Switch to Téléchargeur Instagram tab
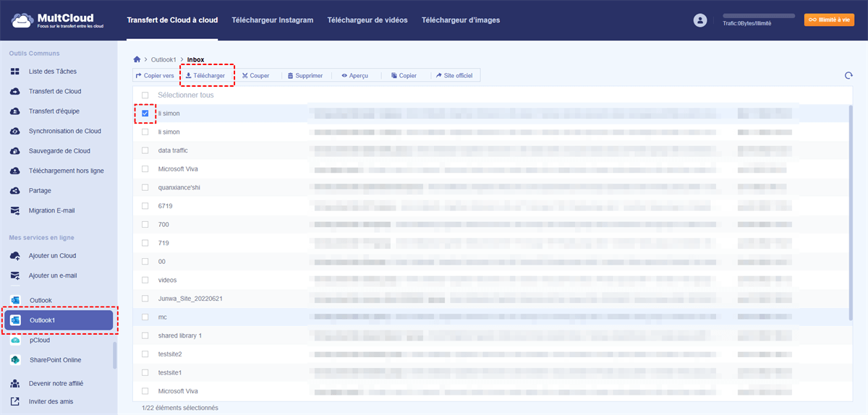Screen dimensions: 868x415 coord(273,20)
